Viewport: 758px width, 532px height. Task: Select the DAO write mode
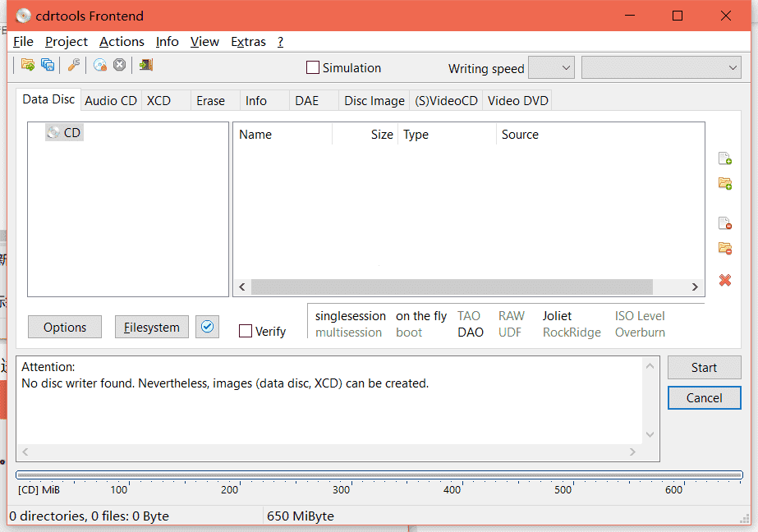(x=471, y=332)
